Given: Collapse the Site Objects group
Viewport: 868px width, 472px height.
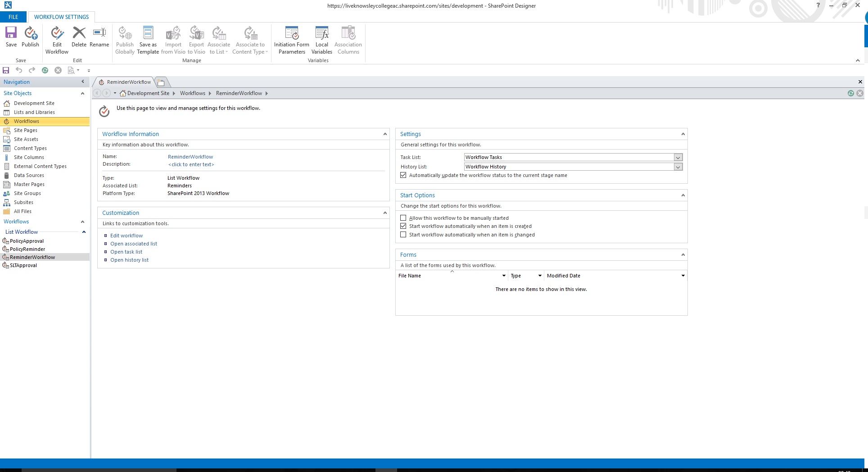Looking at the screenshot, I should (82, 93).
